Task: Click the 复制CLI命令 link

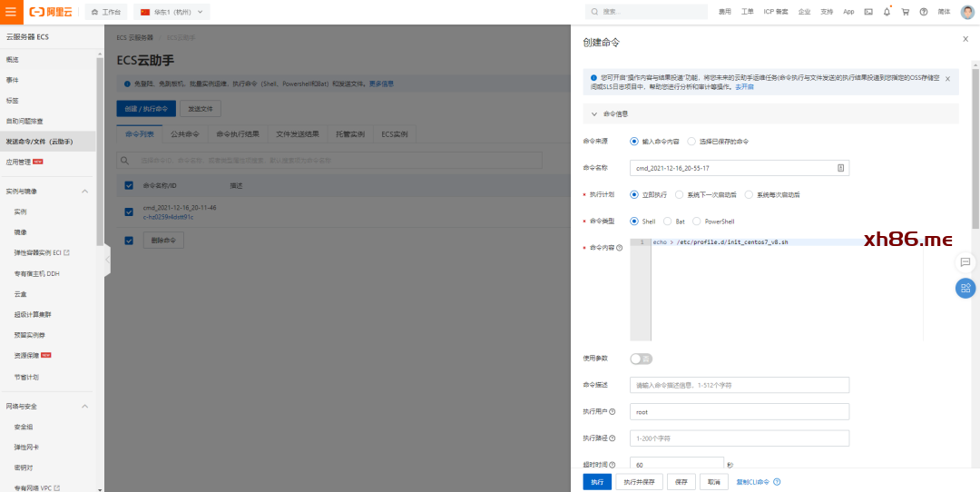Action: [x=752, y=482]
